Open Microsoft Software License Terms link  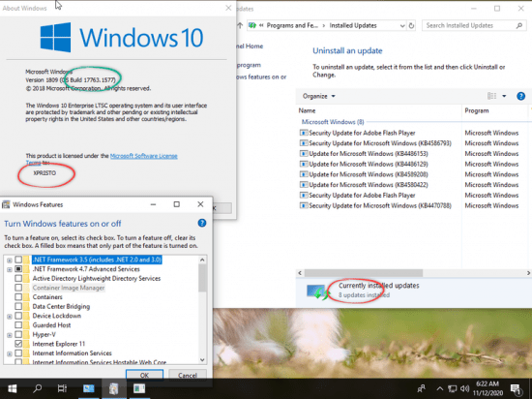143,156
